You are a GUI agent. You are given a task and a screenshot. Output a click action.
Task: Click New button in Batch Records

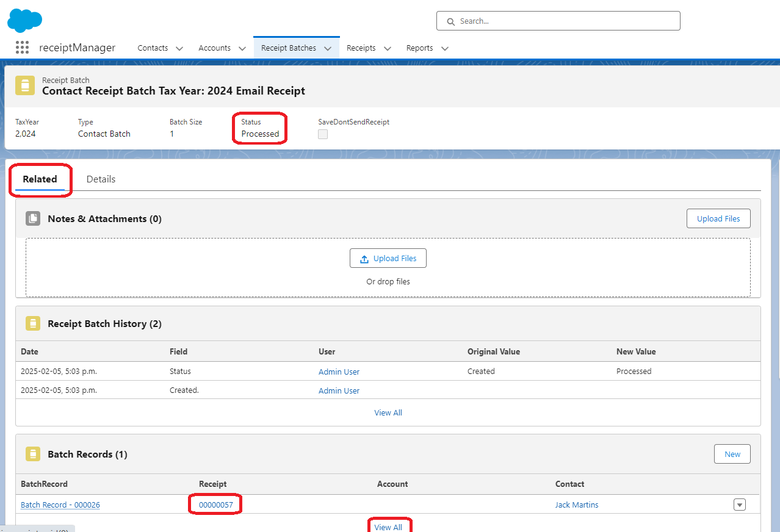pos(732,454)
